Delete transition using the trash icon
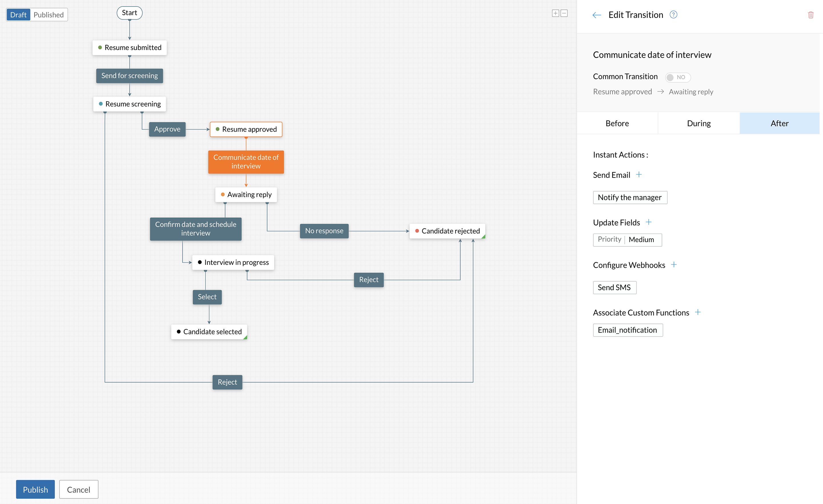Image resolution: width=823 pixels, height=504 pixels. click(x=810, y=15)
